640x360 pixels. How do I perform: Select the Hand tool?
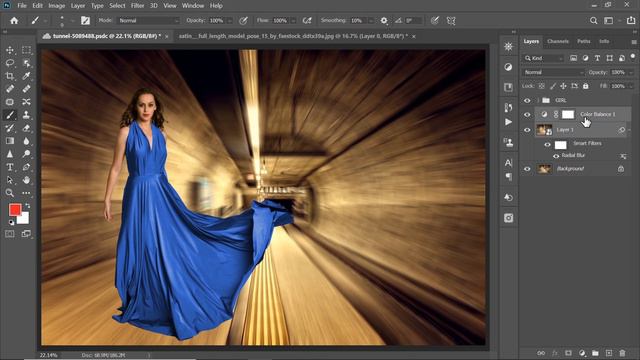click(x=26, y=180)
